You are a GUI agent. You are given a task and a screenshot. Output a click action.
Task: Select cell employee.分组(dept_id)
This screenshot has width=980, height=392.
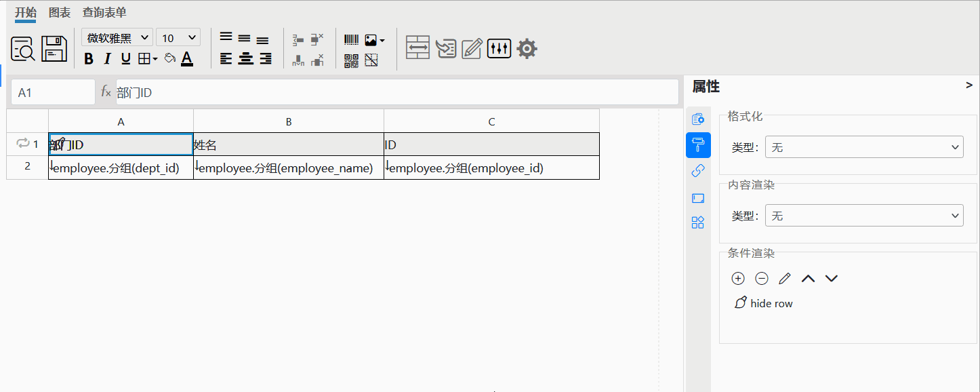pyautogui.click(x=121, y=168)
